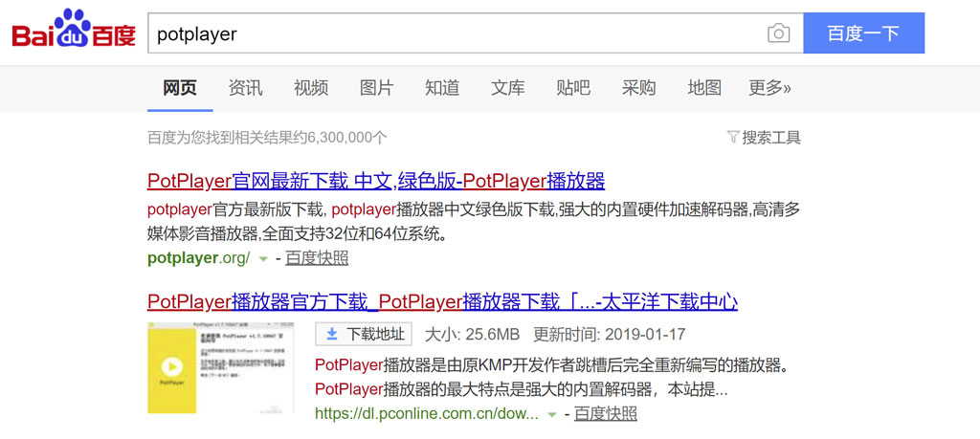This screenshot has width=980, height=439.
Task: Select the 网页 tab
Action: click(x=180, y=88)
